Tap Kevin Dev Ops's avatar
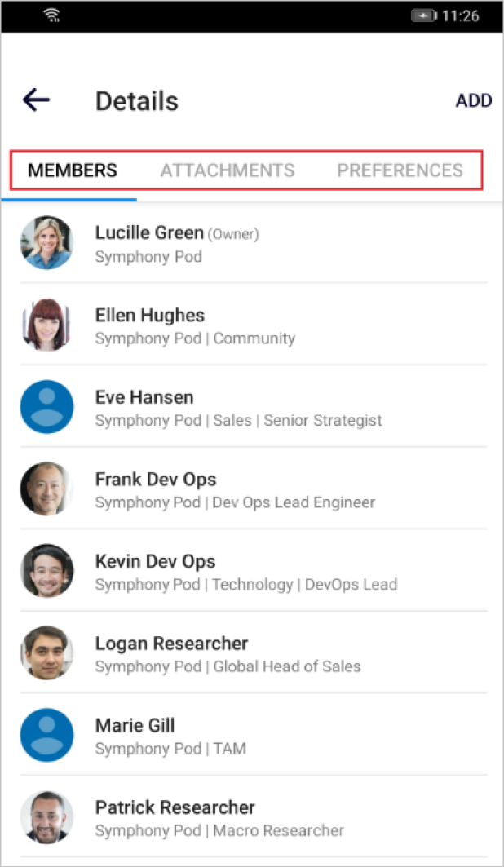The height and width of the screenshot is (867, 504). tap(47, 571)
